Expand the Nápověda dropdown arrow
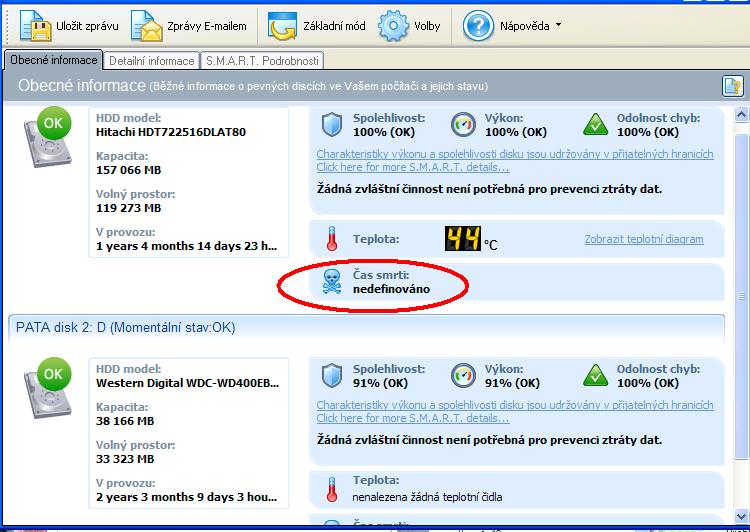The width and height of the screenshot is (750, 532). tap(558, 25)
